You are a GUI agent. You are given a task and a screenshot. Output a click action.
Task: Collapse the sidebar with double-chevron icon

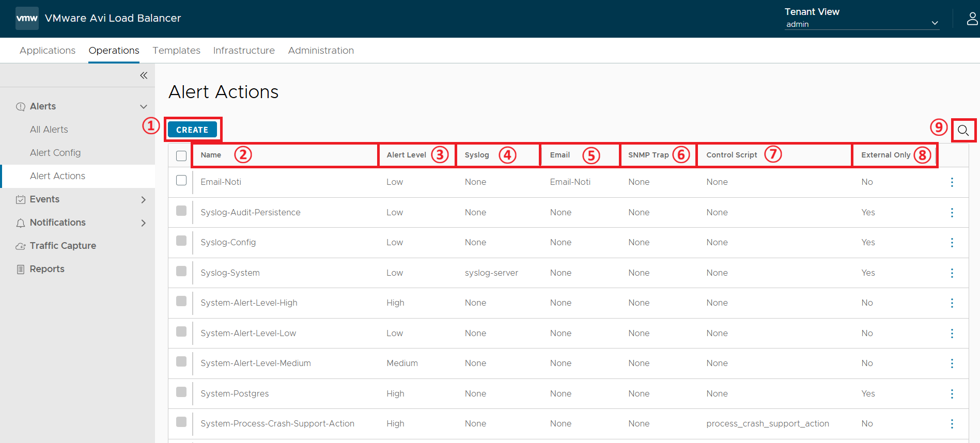pos(144,75)
